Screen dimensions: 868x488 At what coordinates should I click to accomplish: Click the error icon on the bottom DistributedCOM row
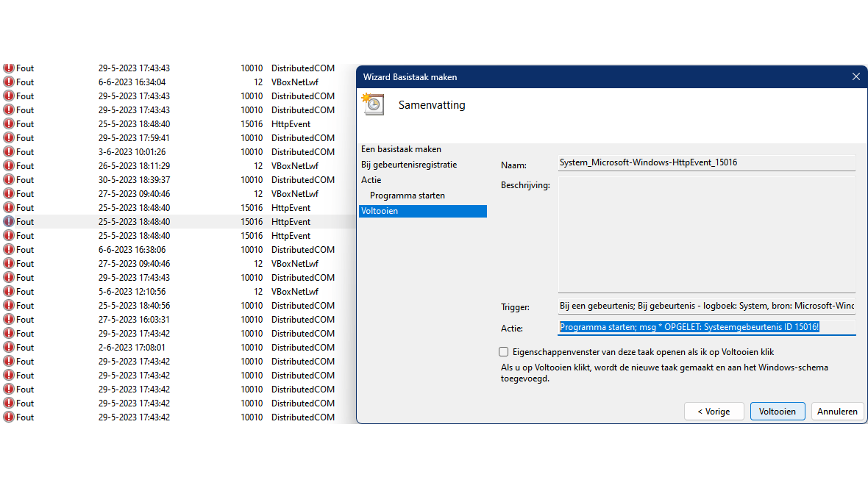9,417
